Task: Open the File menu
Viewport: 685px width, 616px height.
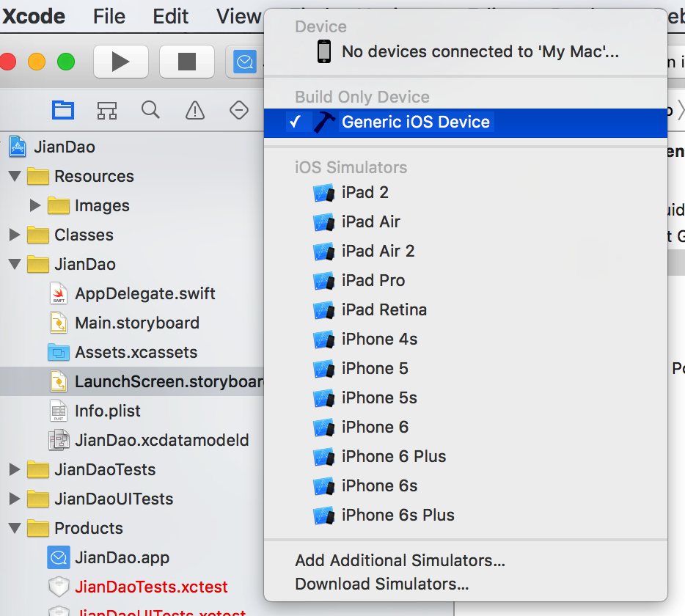Action: pyautogui.click(x=109, y=16)
